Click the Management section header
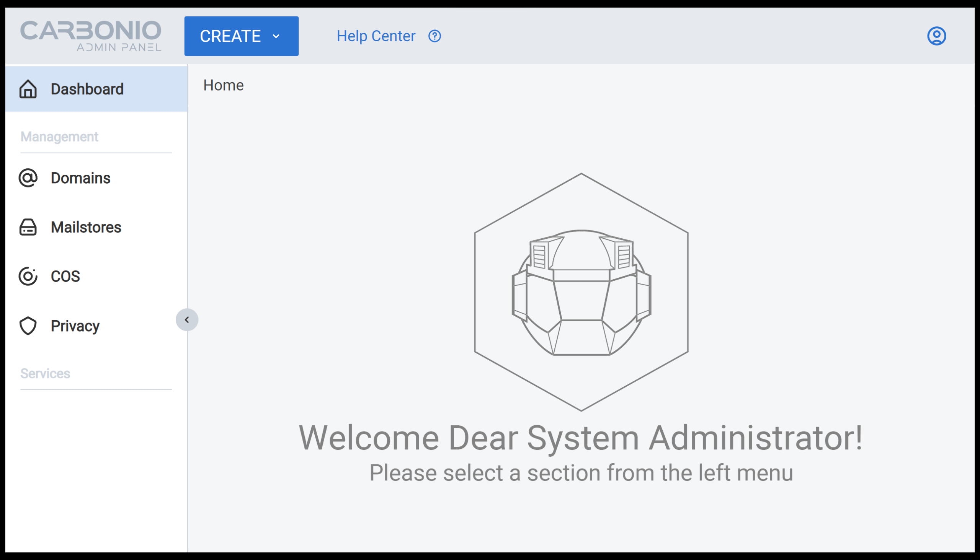Screen dimensions: 980x560 coord(59,137)
